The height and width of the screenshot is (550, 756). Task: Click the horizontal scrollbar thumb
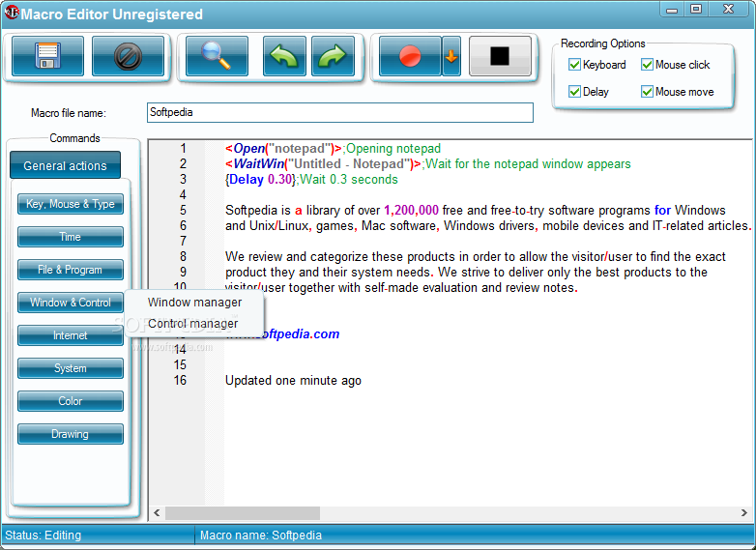coord(243,513)
